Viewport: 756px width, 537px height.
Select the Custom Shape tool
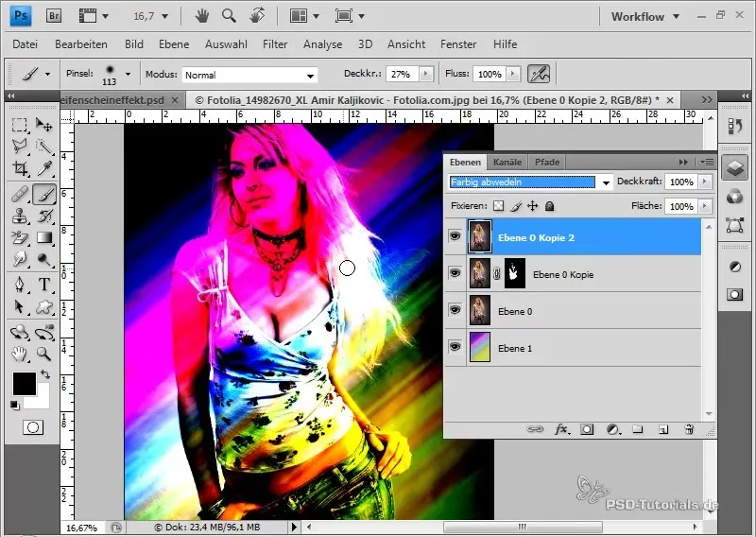(x=44, y=307)
